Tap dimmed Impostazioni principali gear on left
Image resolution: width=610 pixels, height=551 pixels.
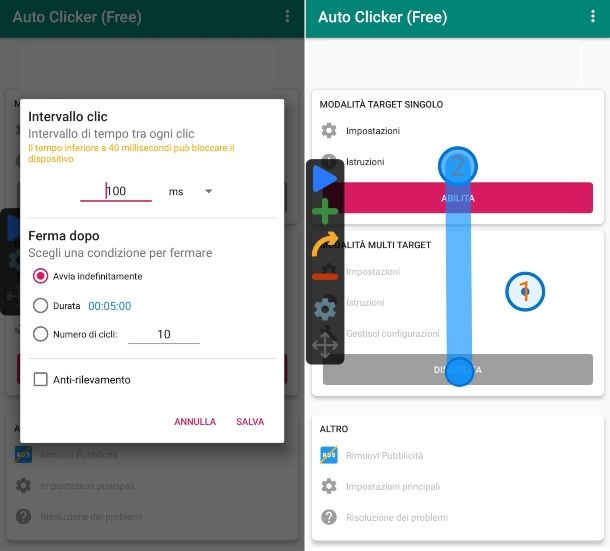click(23, 486)
